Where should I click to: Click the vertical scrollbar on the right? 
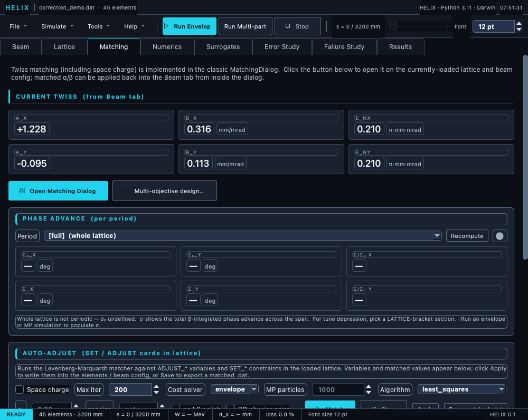[525, 157]
